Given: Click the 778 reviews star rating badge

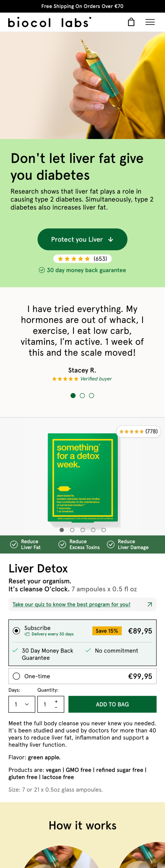Looking at the screenshot, I should click(x=138, y=431).
